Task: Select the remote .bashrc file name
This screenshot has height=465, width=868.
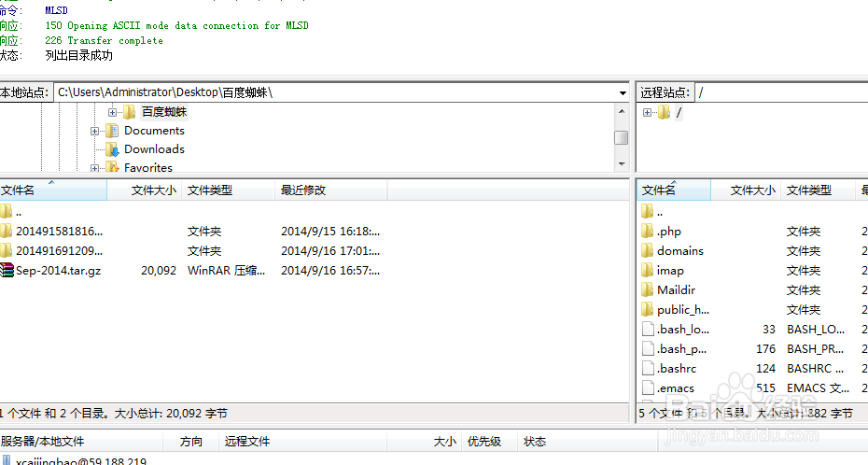Action: click(x=677, y=368)
